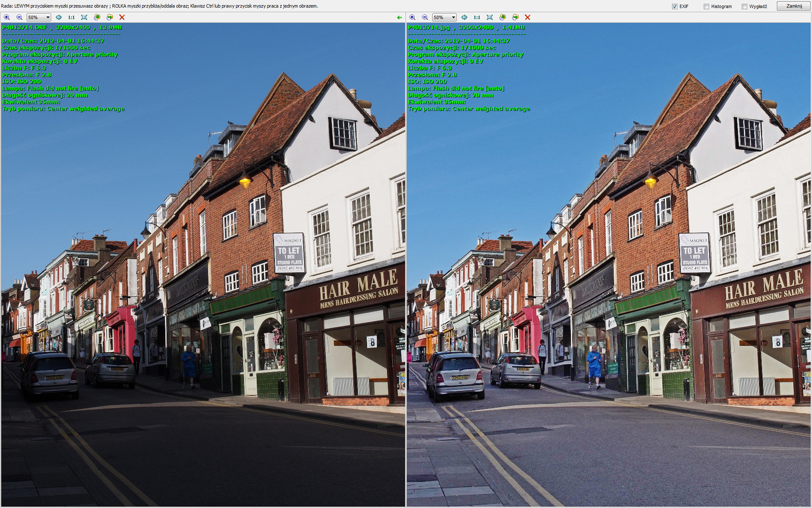Remove left image with red X icon

(x=122, y=17)
